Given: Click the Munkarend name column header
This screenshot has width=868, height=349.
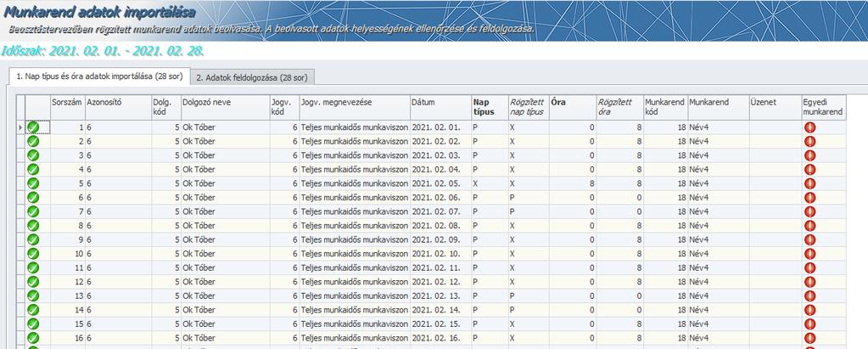Looking at the screenshot, I should tap(718, 108).
